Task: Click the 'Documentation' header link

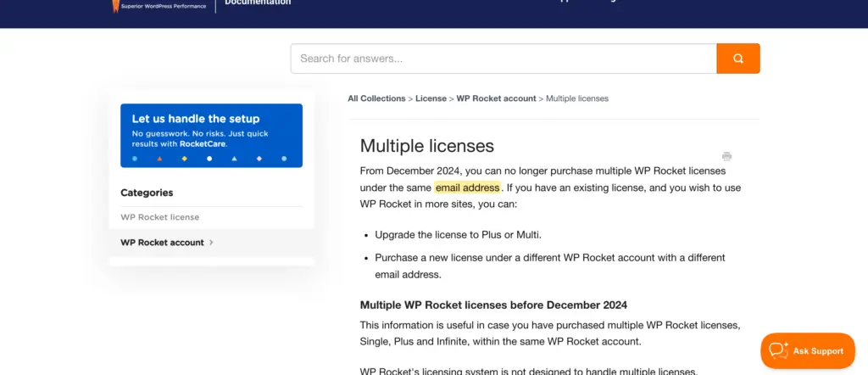Action: point(258,3)
